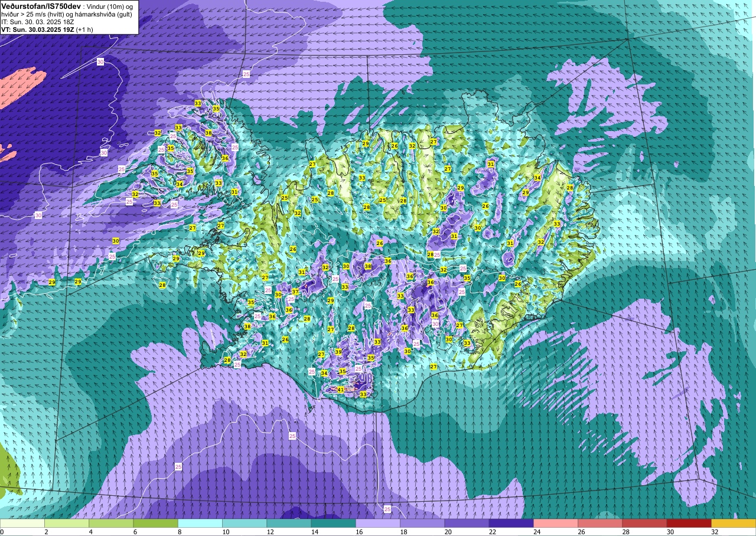
Task: Click the 'IT: Sun. 30. 03. 2025 18Z' line
Action: pyautogui.click(x=38, y=22)
